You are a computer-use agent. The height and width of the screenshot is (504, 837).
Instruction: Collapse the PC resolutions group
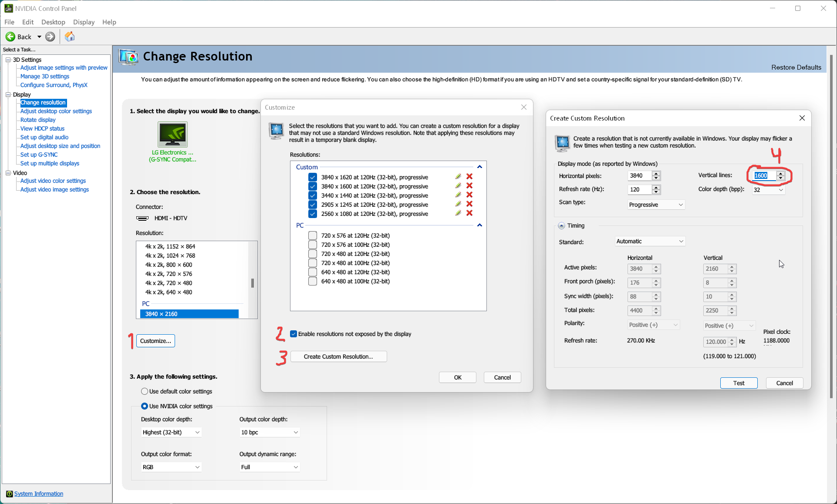(x=479, y=225)
